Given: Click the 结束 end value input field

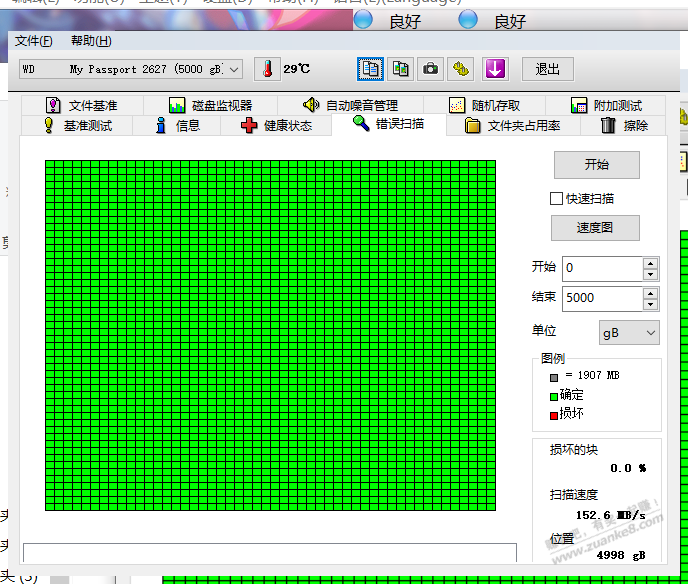Looking at the screenshot, I should click(601, 298).
